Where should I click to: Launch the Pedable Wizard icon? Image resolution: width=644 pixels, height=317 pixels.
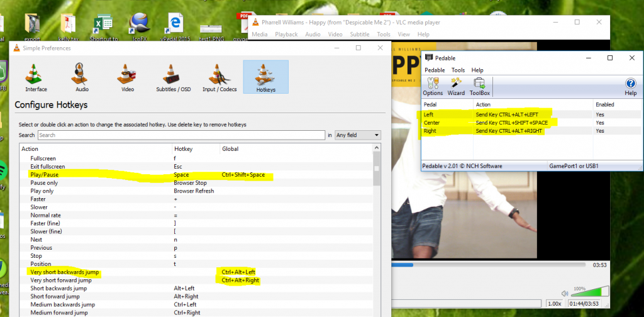coord(456,87)
